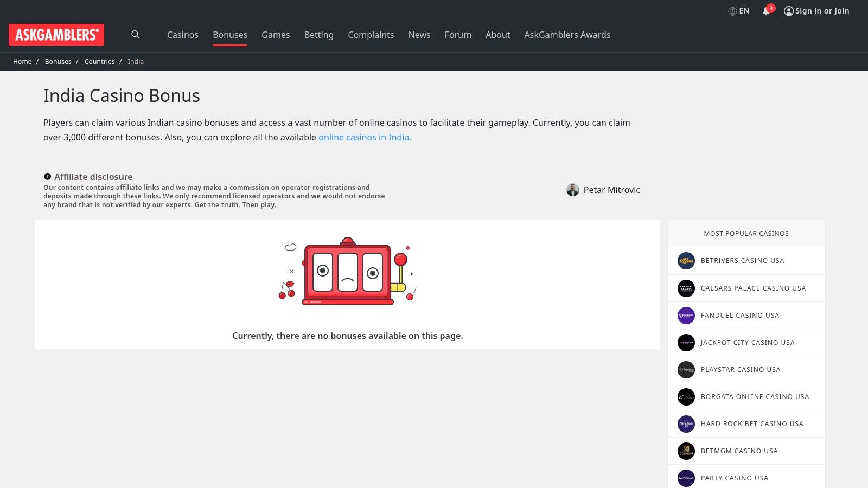
Task: Click the BetRivers Casino logo icon
Action: point(686,261)
